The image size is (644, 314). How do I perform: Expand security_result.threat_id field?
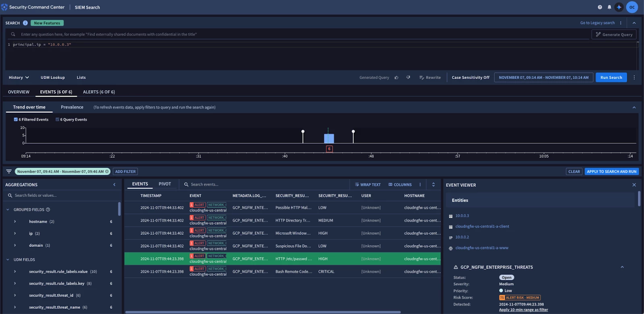pyautogui.click(x=15, y=295)
